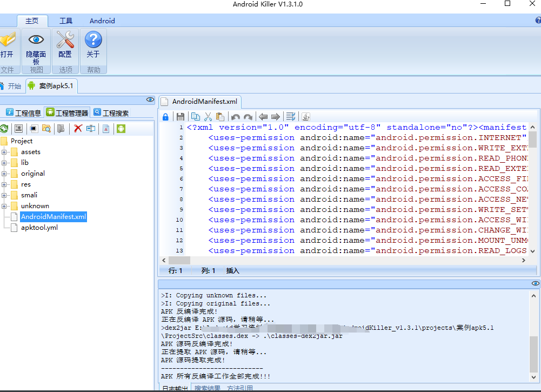Image resolution: width=541 pixels, height=392 pixels.
Task: Open the 配置 configuration tools icon
Action: point(65,39)
